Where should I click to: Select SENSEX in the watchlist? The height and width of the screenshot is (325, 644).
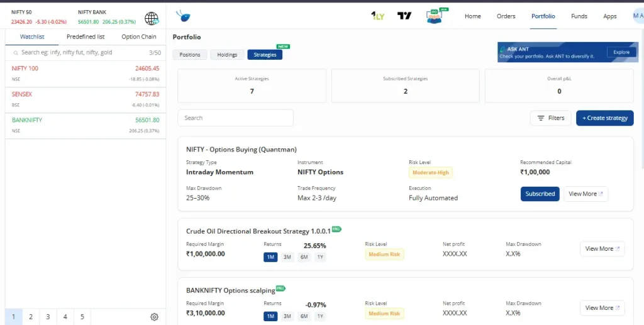tap(86, 100)
